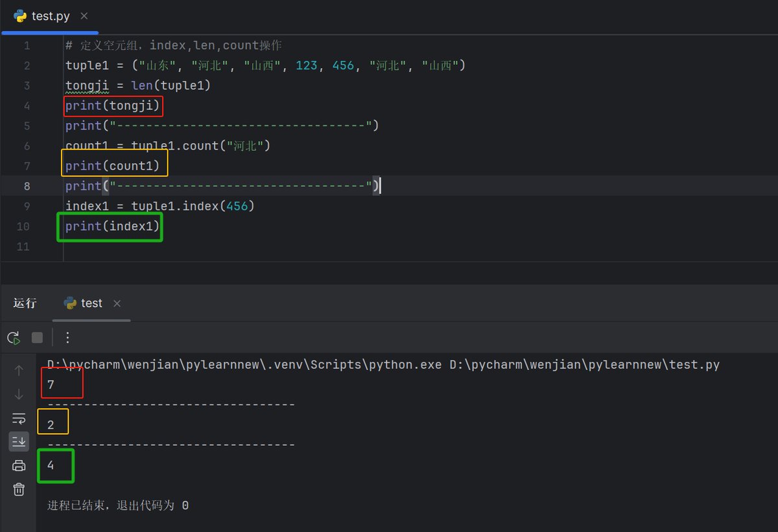
Task: Click output value 4 in console
Action: 51,466
